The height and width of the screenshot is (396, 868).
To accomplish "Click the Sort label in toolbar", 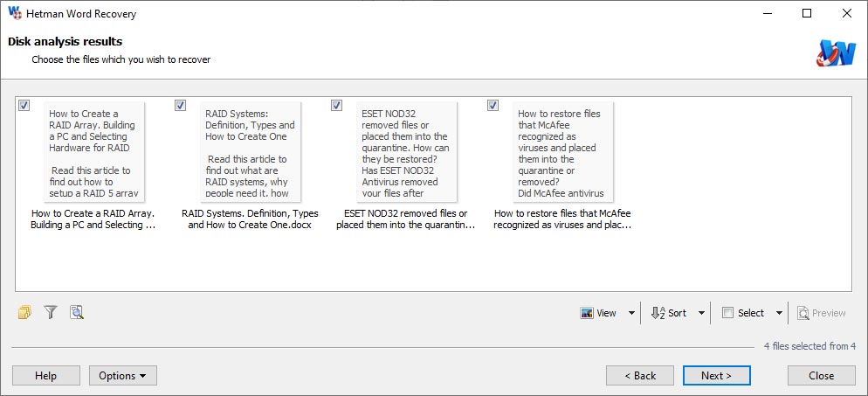I will click(x=677, y=313).
